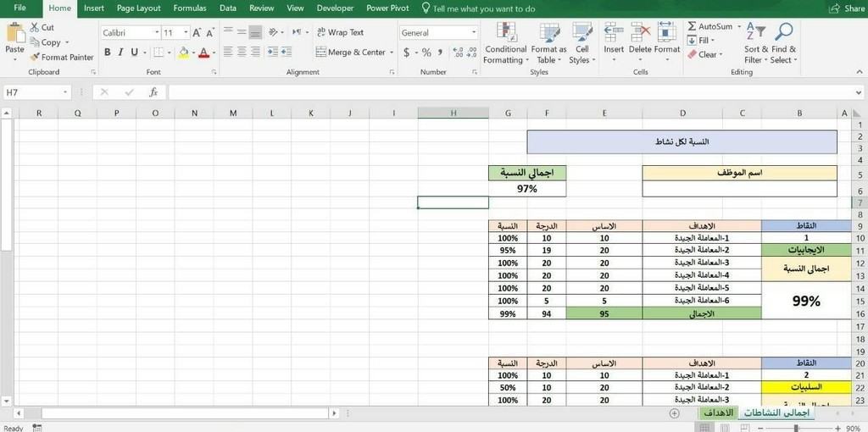
Task: Decrease indent in Alignment group
Action: point(272,52)
